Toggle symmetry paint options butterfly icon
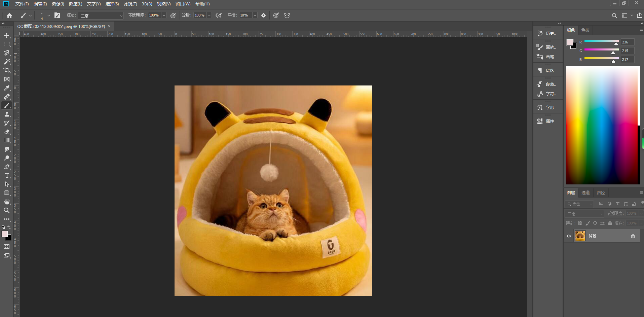Screen dimensions: 644x317 287,15
